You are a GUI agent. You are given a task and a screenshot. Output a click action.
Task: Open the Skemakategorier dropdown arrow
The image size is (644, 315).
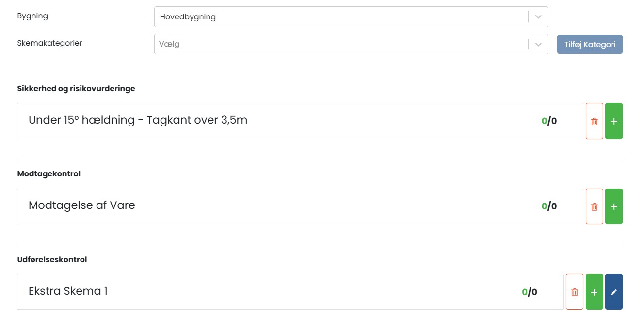click(x=538, y=44)
